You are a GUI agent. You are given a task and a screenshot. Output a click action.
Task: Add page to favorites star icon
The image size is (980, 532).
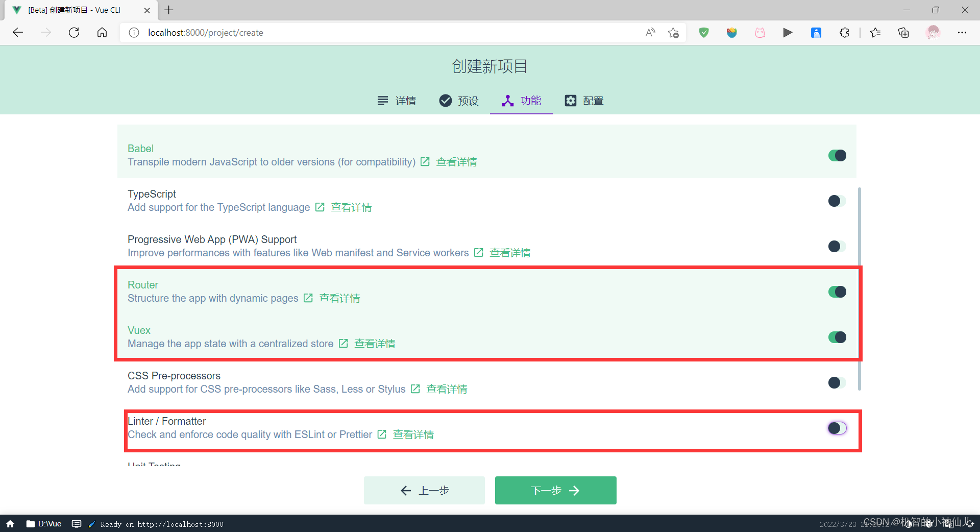[x=673, y=33]
